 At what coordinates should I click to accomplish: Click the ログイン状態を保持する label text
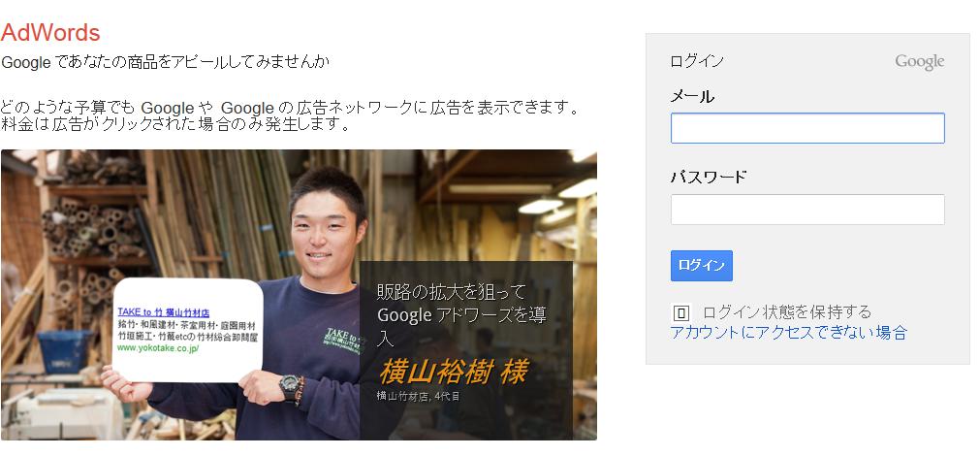pos(786,311)
